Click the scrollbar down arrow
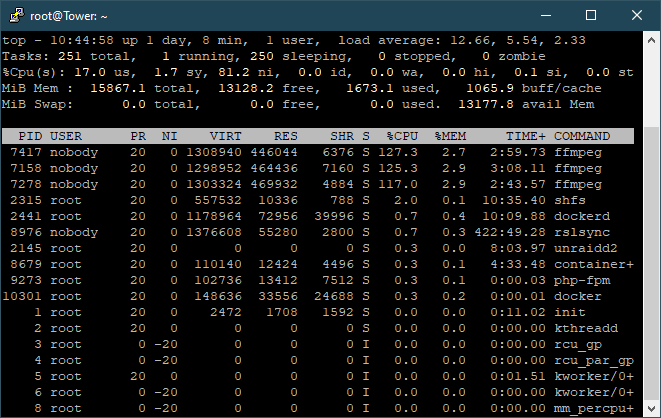Screen dimensions: 661x418 pos(651,408)
